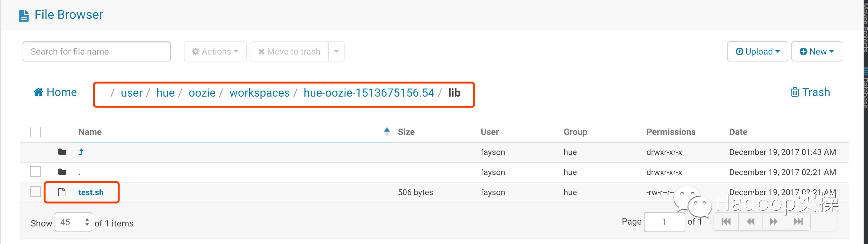868x244 pixels.
Task: Navigate to the workspaces breadcrumb folder
Action: pos(259,93)
